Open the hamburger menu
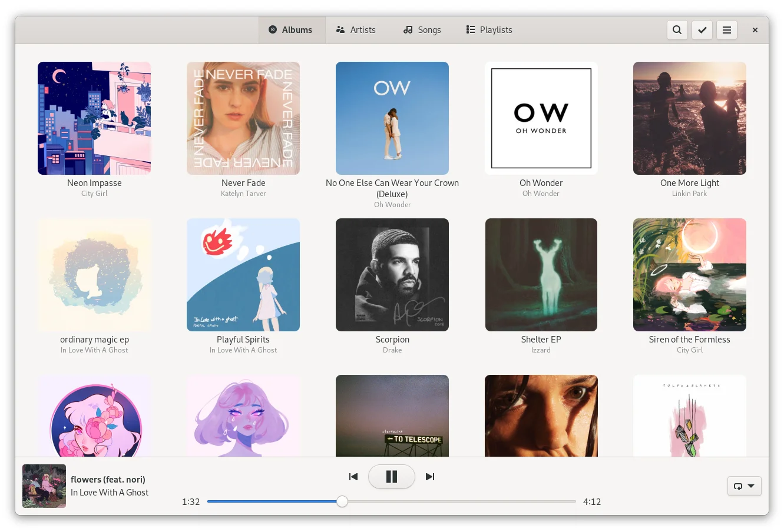The image size is (784, 532). 727,30
